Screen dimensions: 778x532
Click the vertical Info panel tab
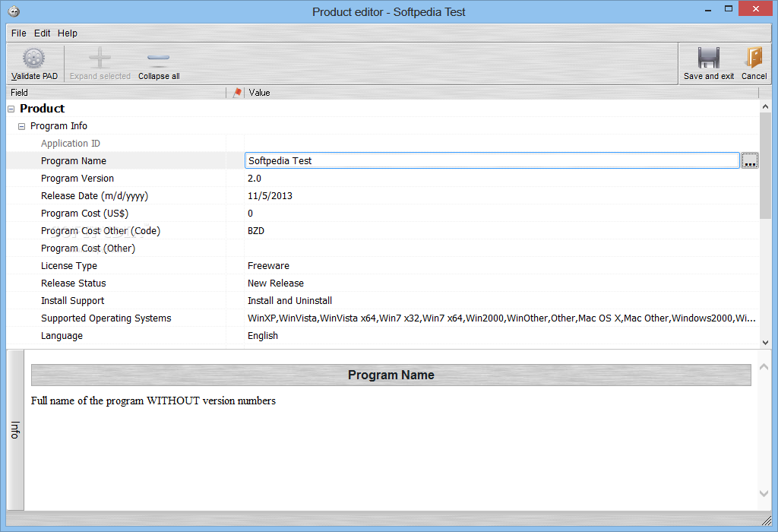pyautogui.click(x=15, y=429)
